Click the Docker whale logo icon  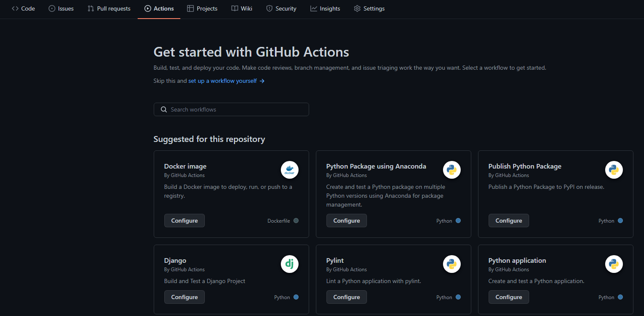289,170
